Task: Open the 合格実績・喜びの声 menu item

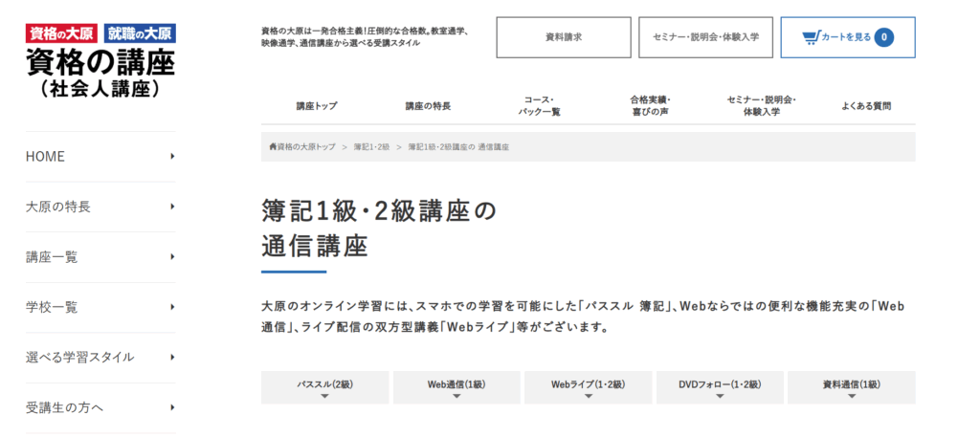Action: [651, 106]
